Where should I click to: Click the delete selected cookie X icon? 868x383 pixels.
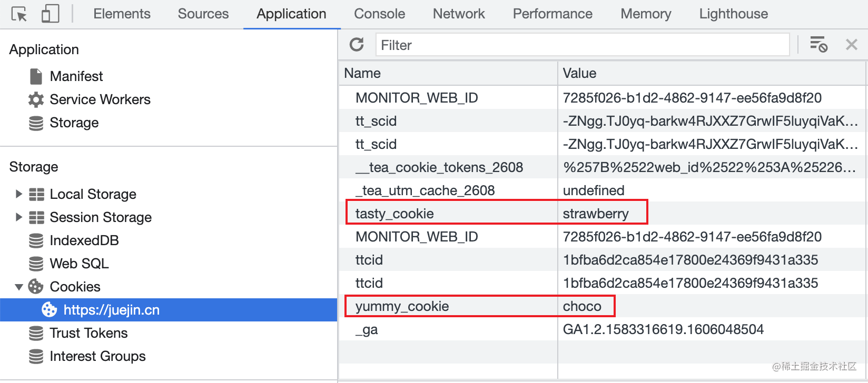pos(852,45)
